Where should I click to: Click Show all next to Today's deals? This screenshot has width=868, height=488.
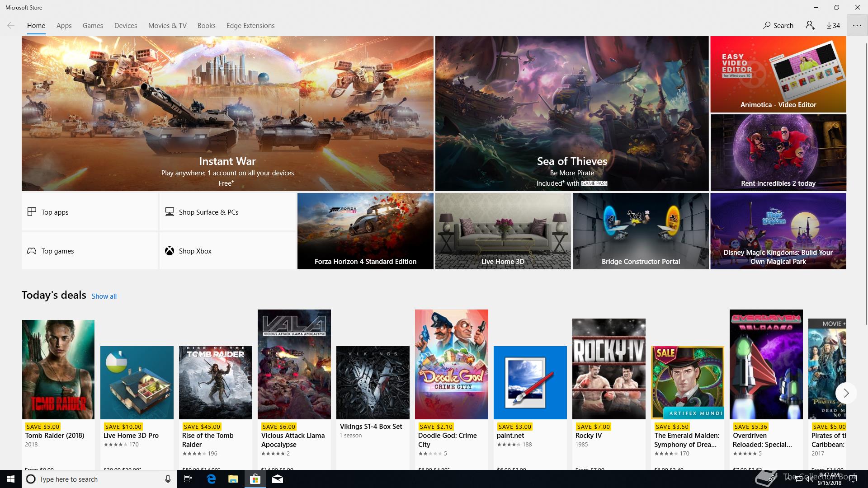point(104,296)
